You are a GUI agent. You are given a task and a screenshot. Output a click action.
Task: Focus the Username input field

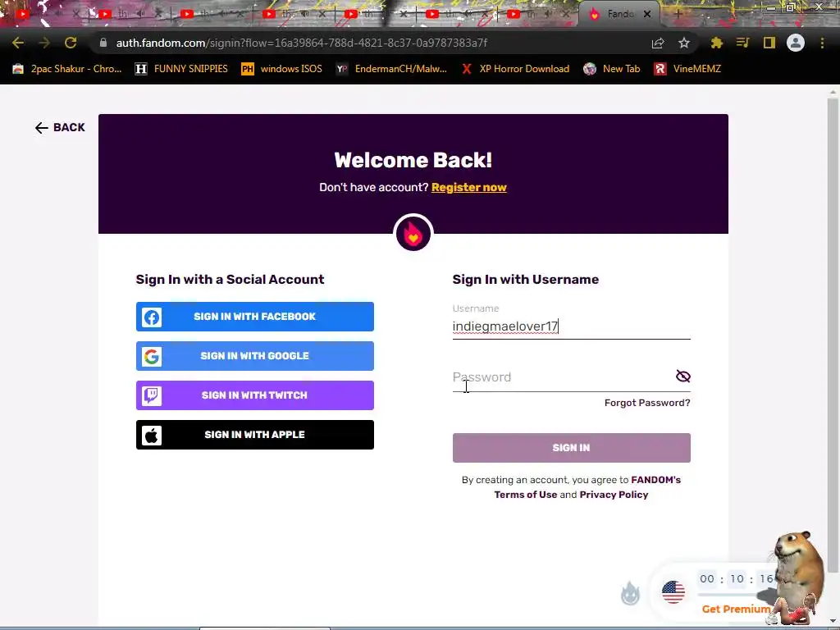[x=571, y=326]
